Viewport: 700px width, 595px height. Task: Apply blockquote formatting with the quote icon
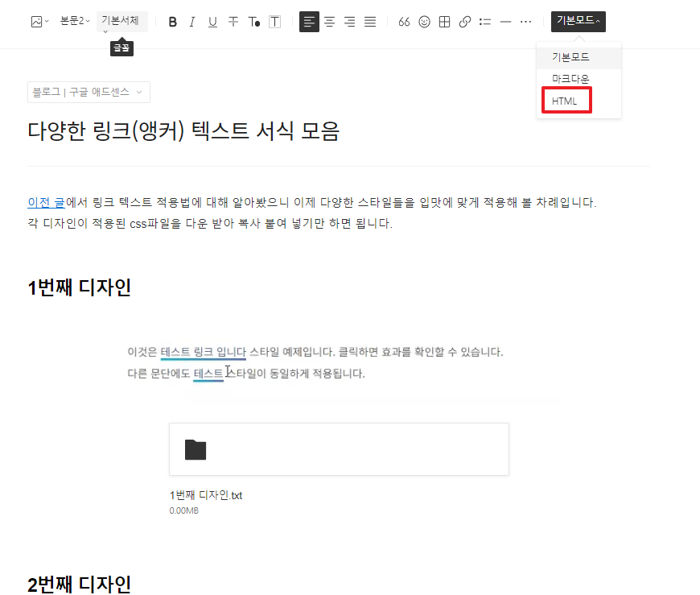click(404, 22)
